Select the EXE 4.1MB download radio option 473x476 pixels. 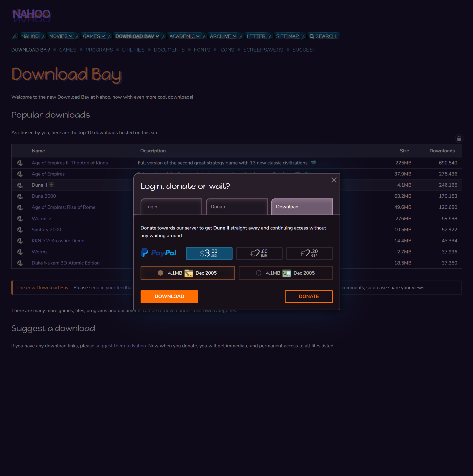(x=258, y=273)
